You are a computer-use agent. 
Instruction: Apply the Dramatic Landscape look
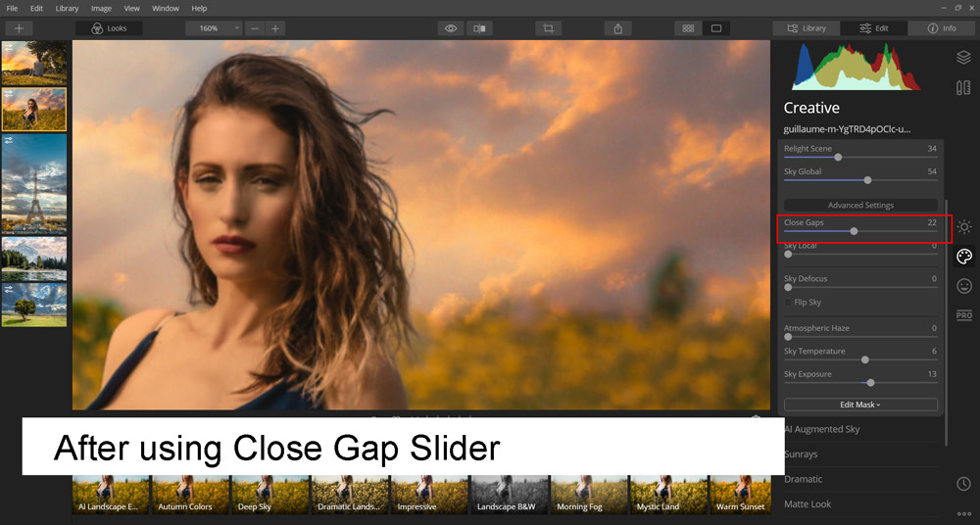coord(350,495)
